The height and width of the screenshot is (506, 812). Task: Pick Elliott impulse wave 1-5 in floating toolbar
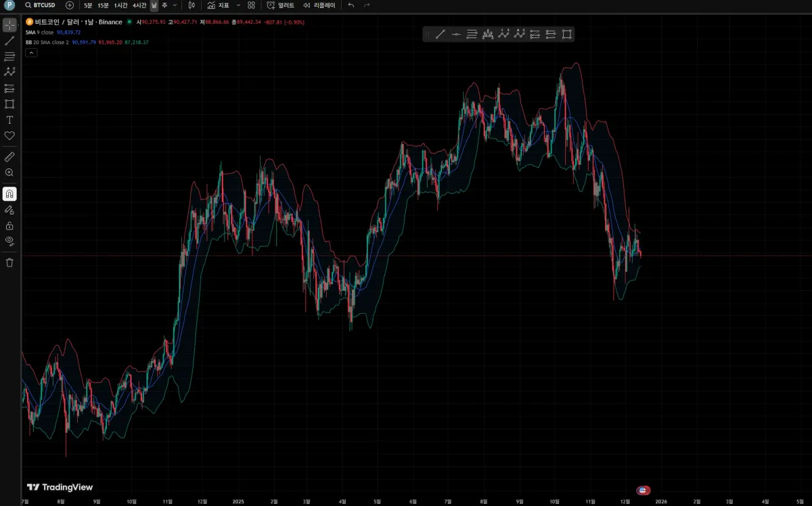point(503,34)
